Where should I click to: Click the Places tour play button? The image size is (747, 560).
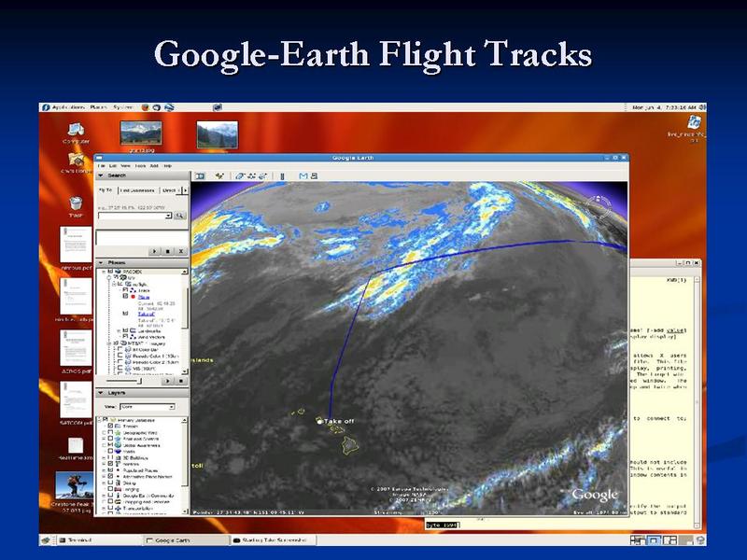(x=167, y=382)
